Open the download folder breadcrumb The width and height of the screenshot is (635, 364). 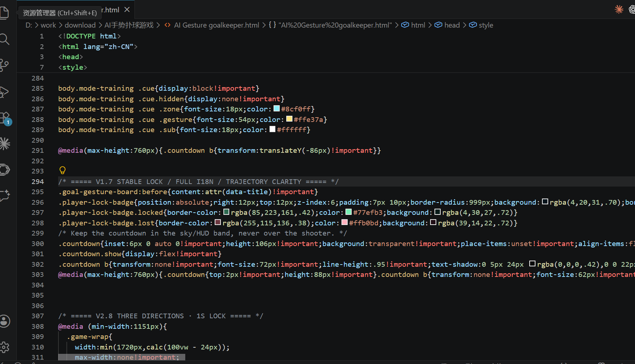(80, 25)
